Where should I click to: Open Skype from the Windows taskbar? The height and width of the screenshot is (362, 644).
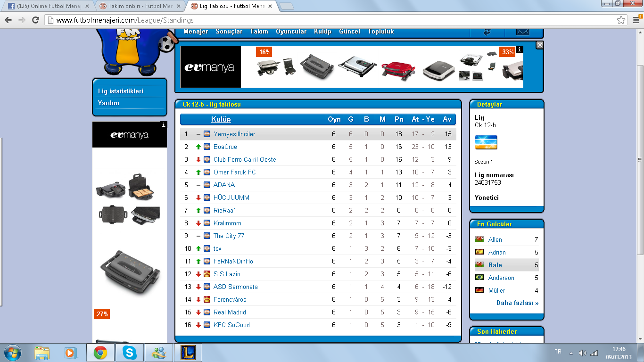pos(129,353)
